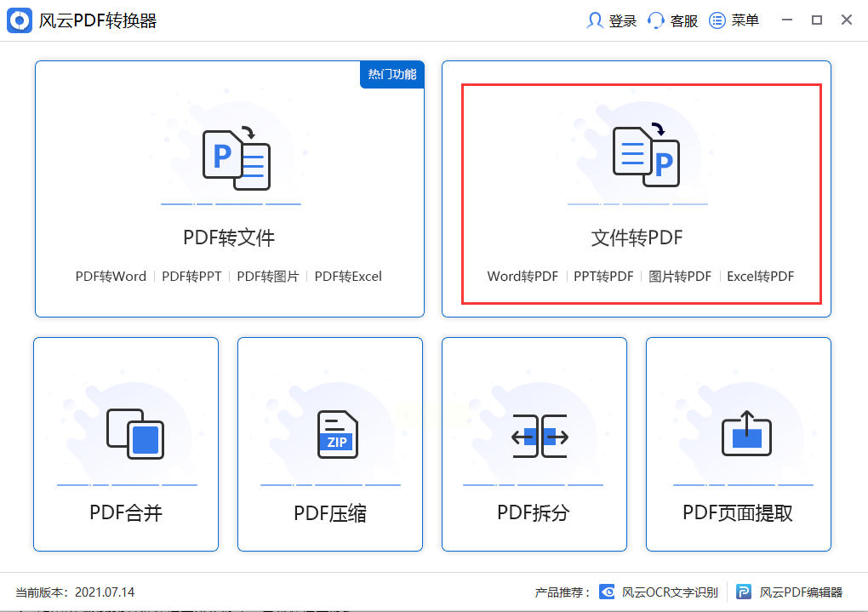Open the PDF拆分 label
868x612 pixels.
[534, 513]
